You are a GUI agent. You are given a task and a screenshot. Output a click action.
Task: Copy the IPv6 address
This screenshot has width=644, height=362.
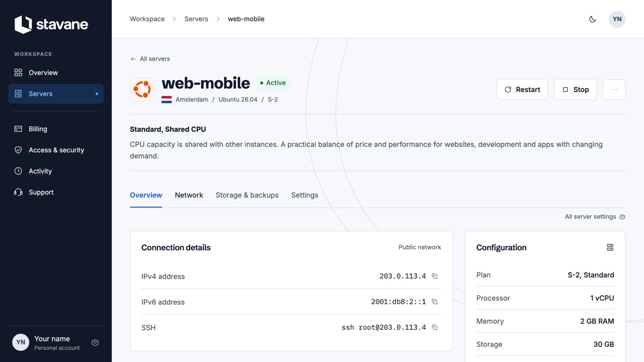tap(435, 302)
